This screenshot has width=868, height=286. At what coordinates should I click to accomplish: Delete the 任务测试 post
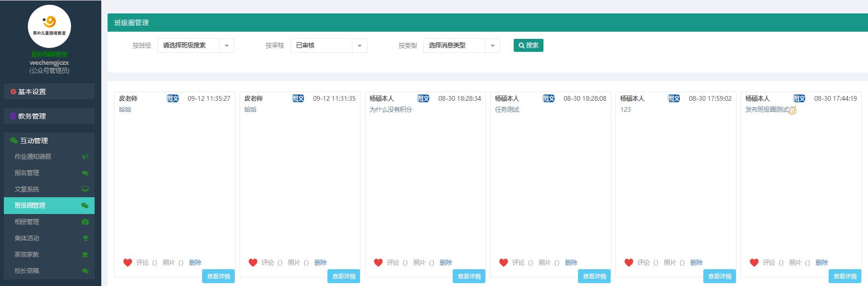[x=571, y=262]
